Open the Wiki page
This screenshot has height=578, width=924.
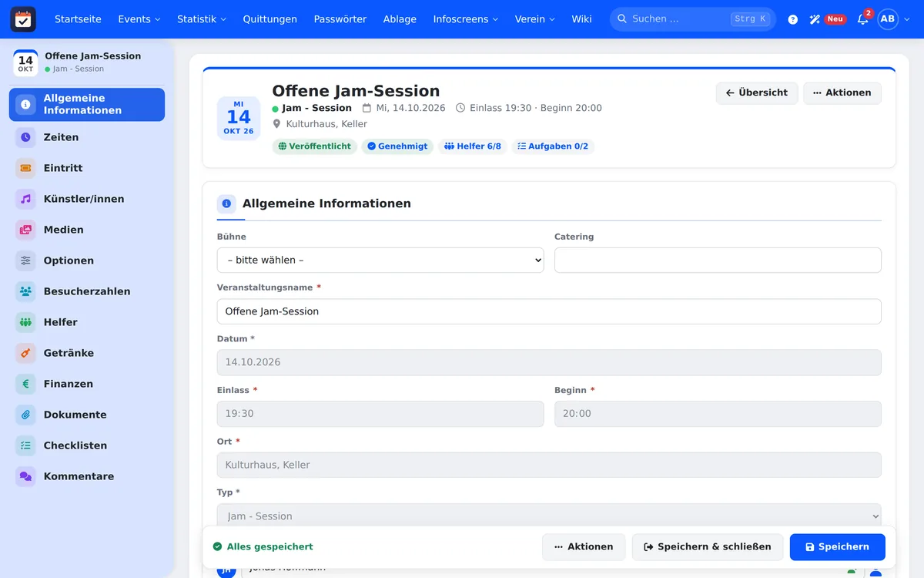[x=582, y=19]
